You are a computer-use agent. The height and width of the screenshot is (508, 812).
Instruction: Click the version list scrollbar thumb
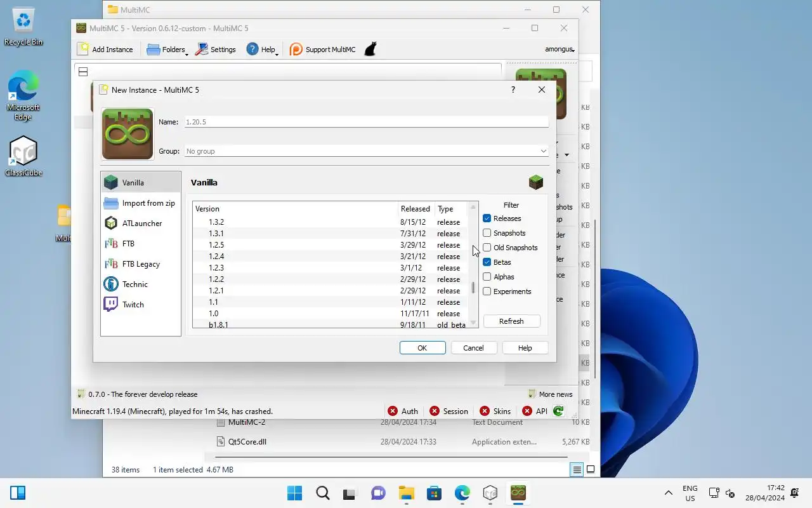tap(473, 288)
